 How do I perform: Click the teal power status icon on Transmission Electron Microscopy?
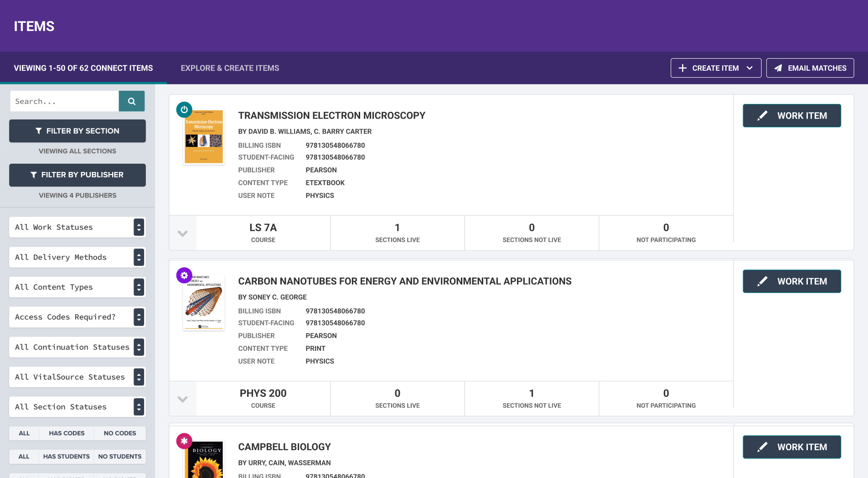[184, 109]
